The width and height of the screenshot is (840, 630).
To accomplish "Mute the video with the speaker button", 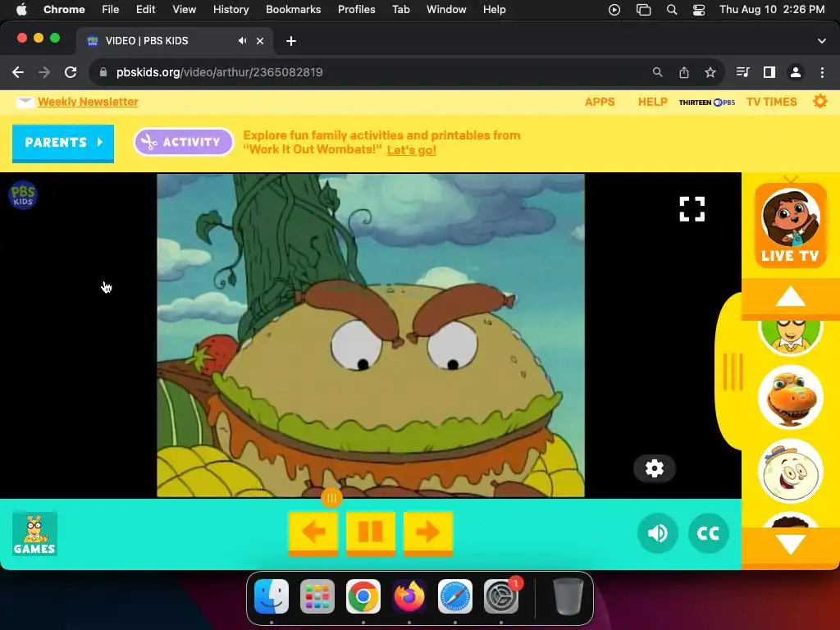I will (x=657, y=533).
